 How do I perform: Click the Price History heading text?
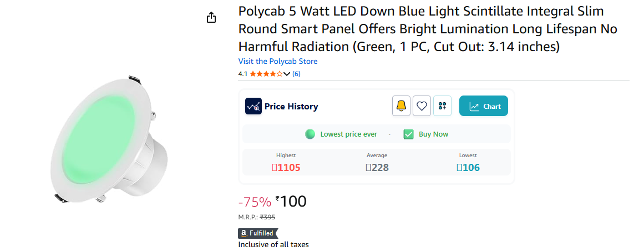(291, 107)
